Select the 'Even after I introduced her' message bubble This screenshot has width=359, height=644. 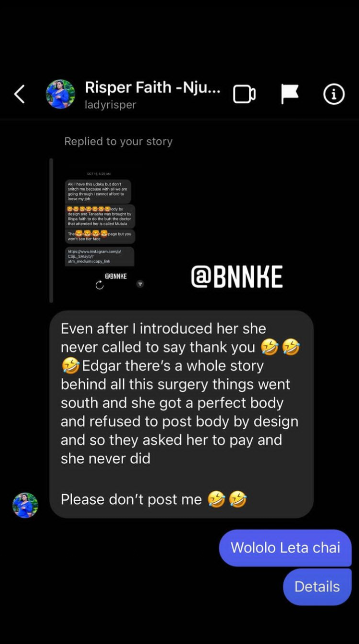(181, 414)
